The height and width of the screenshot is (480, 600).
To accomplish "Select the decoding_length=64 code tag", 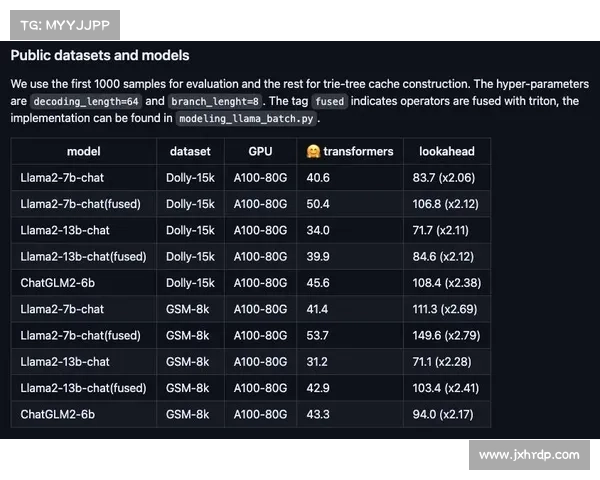I will [86, 101].
